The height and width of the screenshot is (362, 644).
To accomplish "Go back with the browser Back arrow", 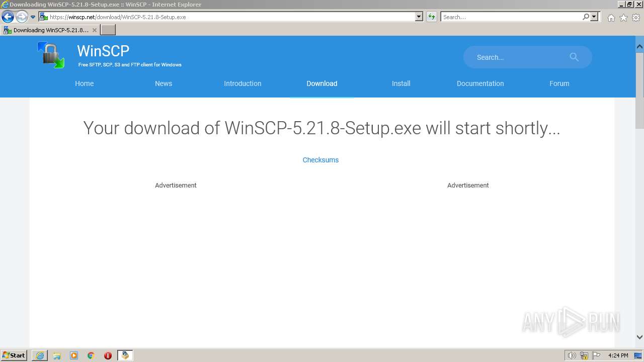I will [8, 17].
